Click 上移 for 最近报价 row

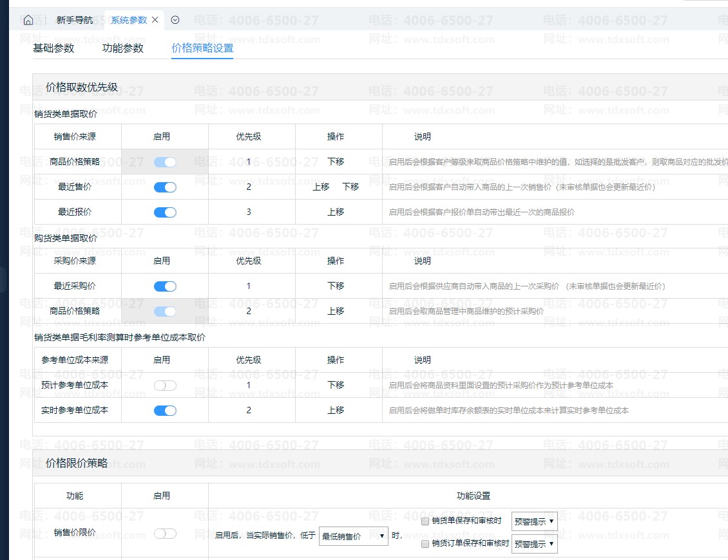coord(336,212)
